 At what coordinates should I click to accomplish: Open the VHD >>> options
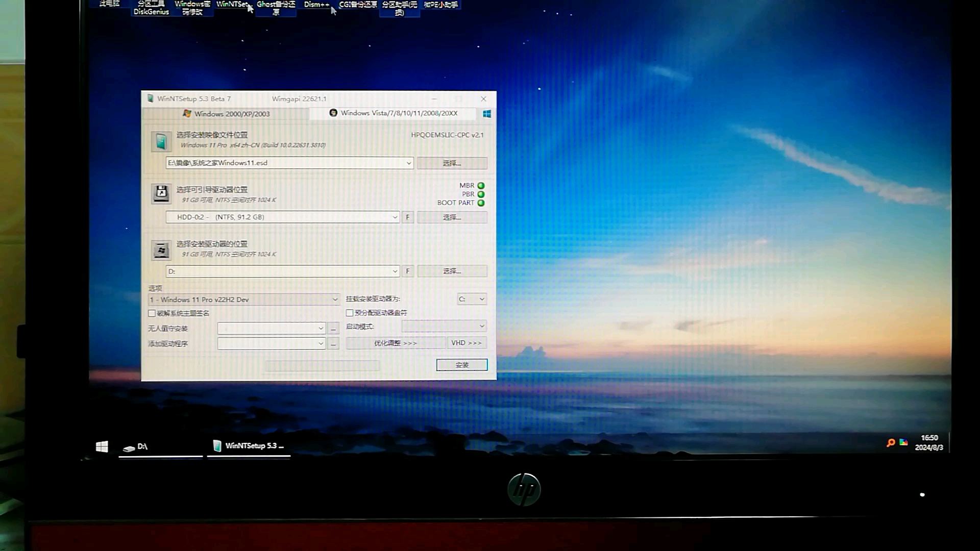(467, 343)
